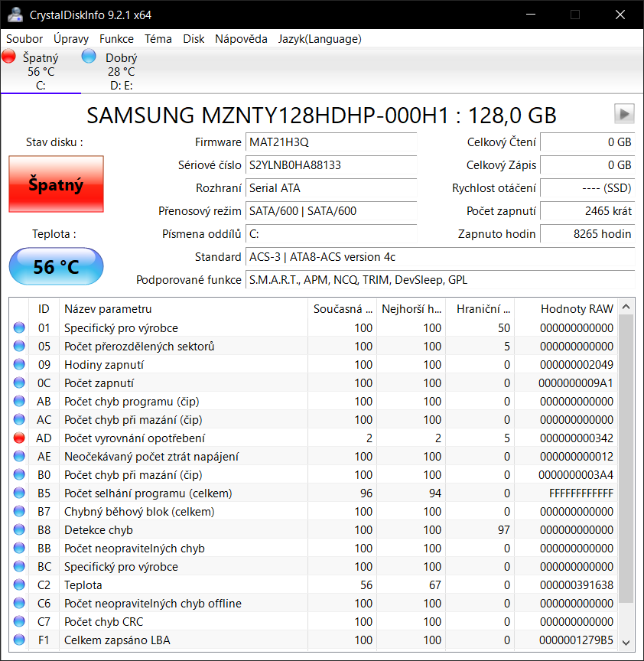
Task: Click the red status dot in row AD
Action: point(19,438)
